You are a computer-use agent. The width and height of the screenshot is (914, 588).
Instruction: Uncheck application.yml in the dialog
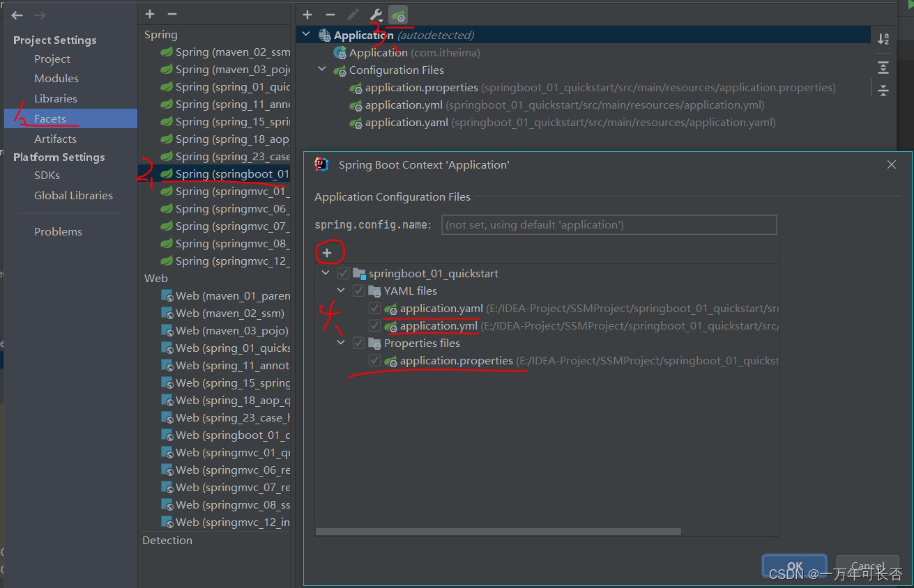tap(375, 326)
